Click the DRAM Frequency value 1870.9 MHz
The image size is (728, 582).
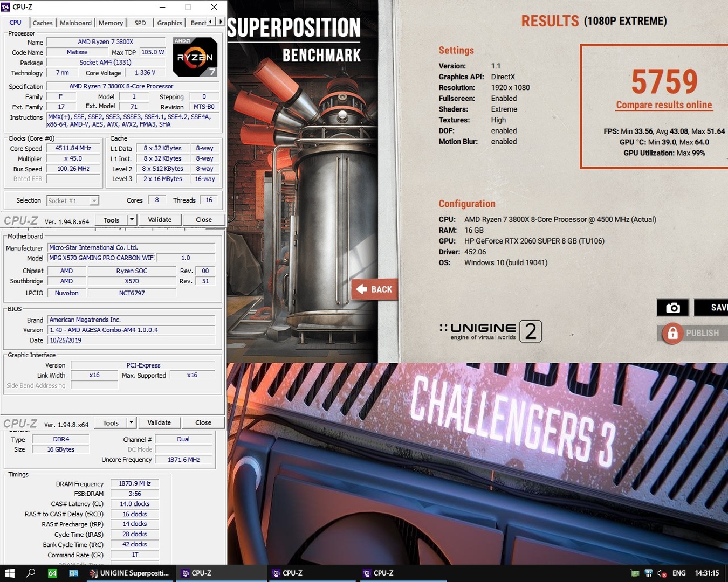coord(135,484)
